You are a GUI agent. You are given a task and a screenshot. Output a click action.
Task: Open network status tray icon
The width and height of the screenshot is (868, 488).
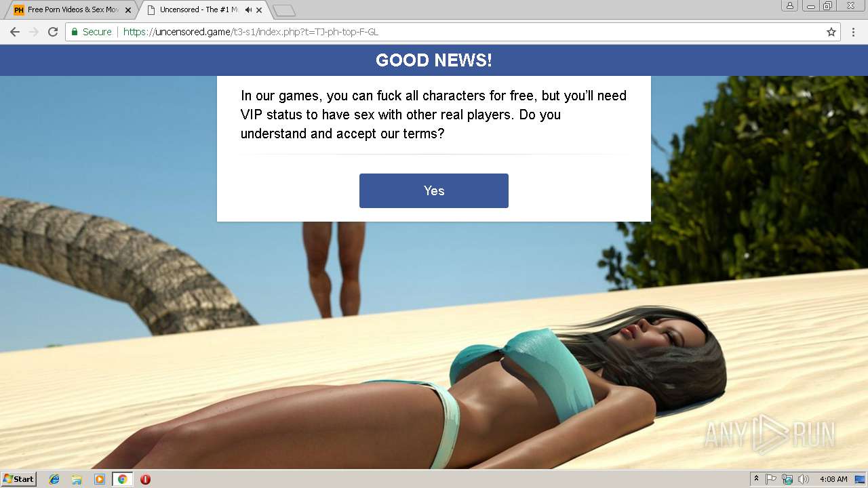click(787, 479)
